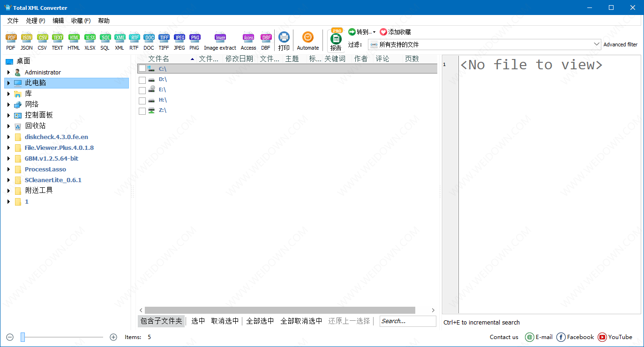This screenshot has width=644, height=347.
Task: Select the XML format icon
Action: point(120,38)
